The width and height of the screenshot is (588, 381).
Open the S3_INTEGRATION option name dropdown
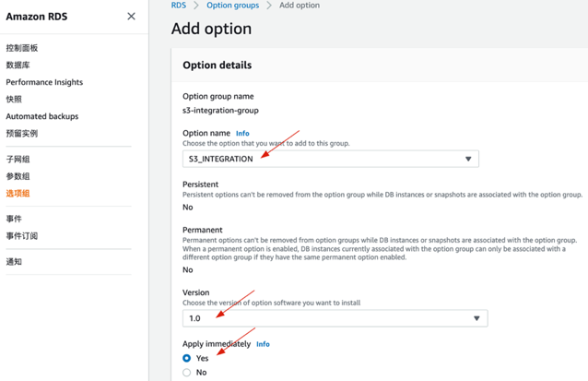[330, 159]
